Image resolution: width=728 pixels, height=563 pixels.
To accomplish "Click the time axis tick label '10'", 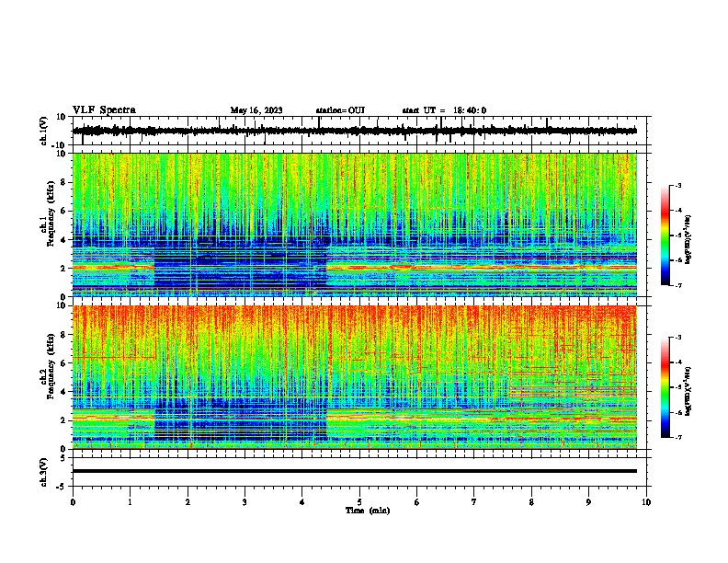I will (x=646, y=502).
